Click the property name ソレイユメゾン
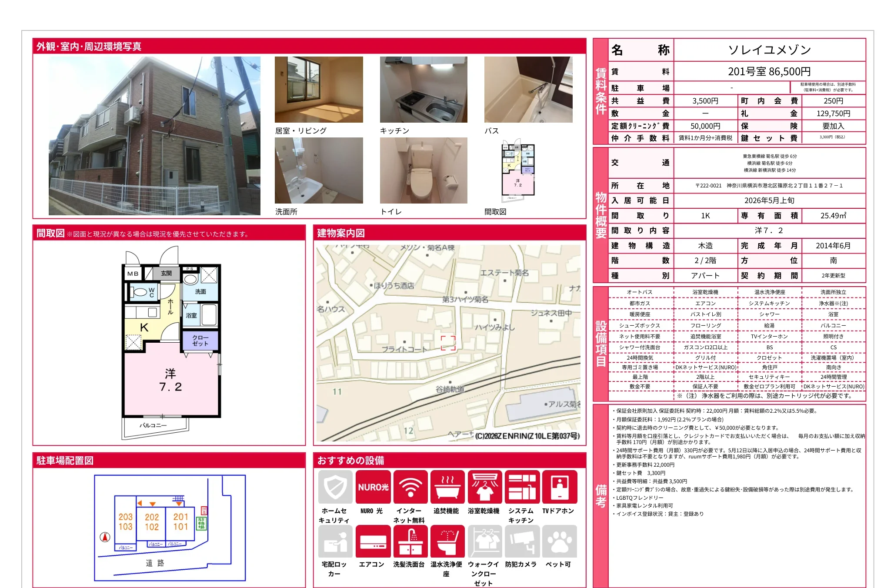The image size is (894, 588). [x=769, y=50]
